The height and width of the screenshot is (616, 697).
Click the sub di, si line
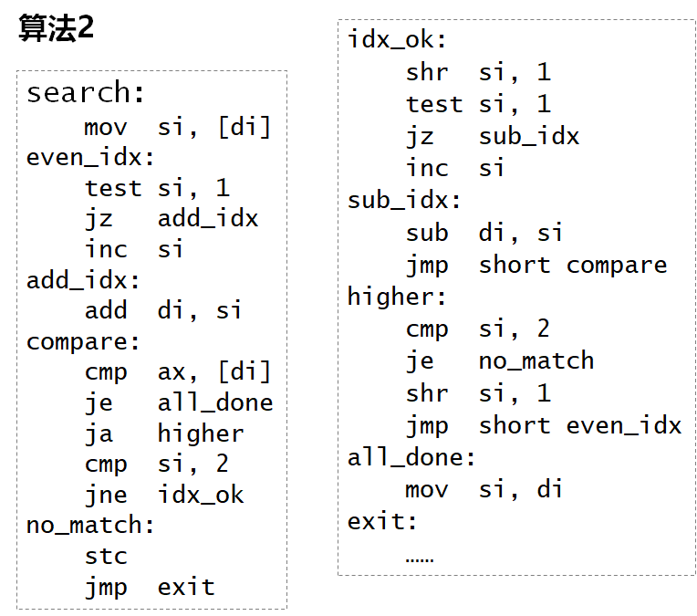[484, 233]
